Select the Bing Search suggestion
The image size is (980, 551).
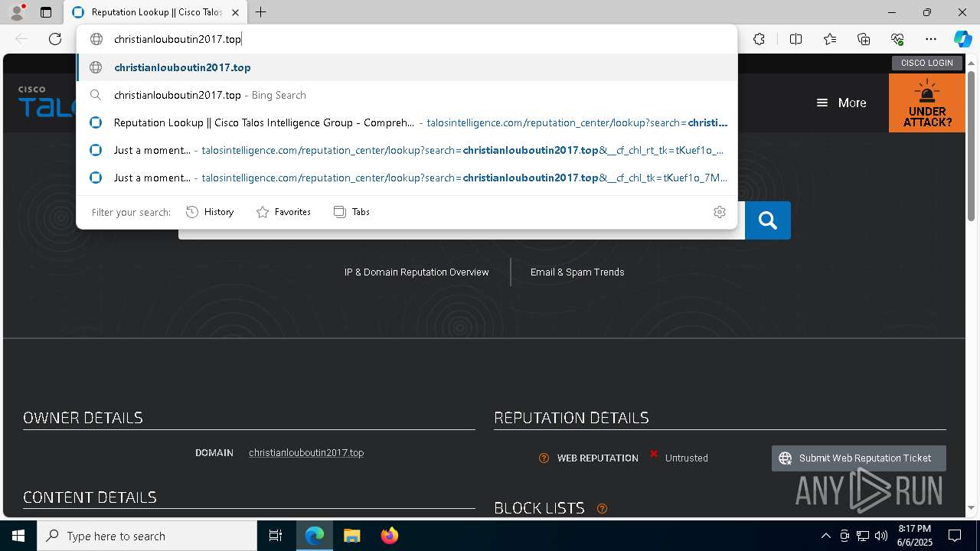point(407,95)
